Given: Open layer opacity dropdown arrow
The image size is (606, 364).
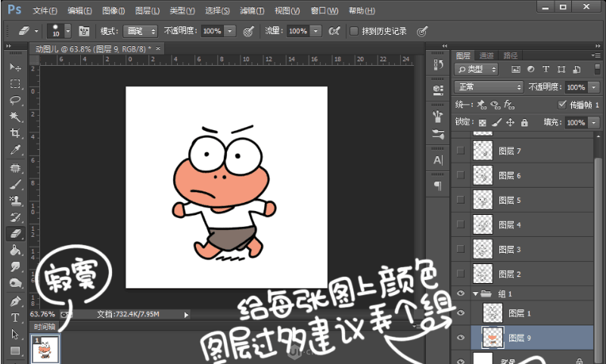Looking at the screenshot, I should point(594,87).
